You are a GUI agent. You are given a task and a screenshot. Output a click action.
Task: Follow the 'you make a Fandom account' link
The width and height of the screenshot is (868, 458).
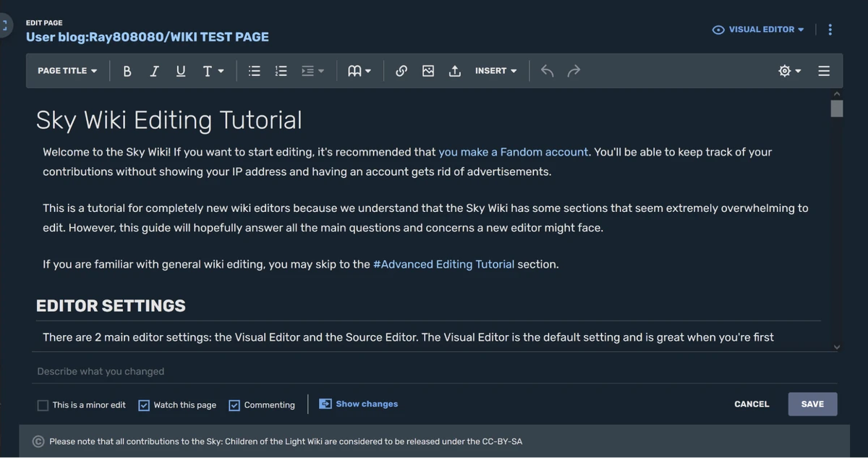tap(513, 152)
